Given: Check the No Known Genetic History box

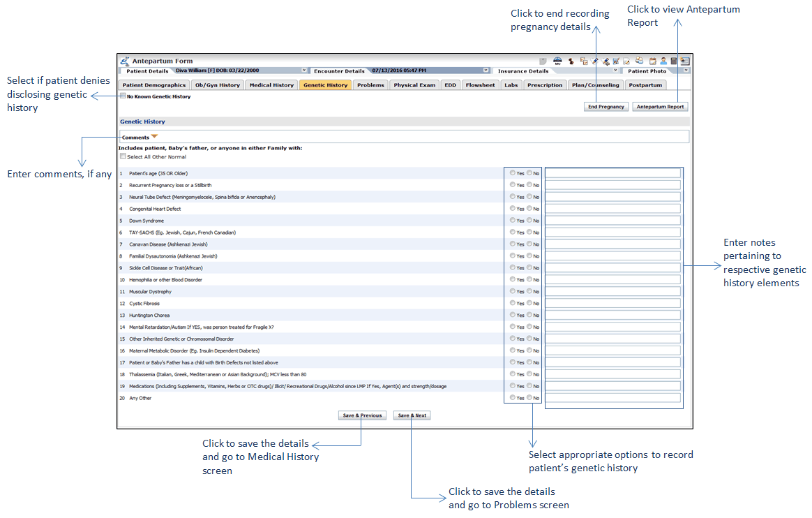Looking at the screenshot, I should tap(123, 96).
